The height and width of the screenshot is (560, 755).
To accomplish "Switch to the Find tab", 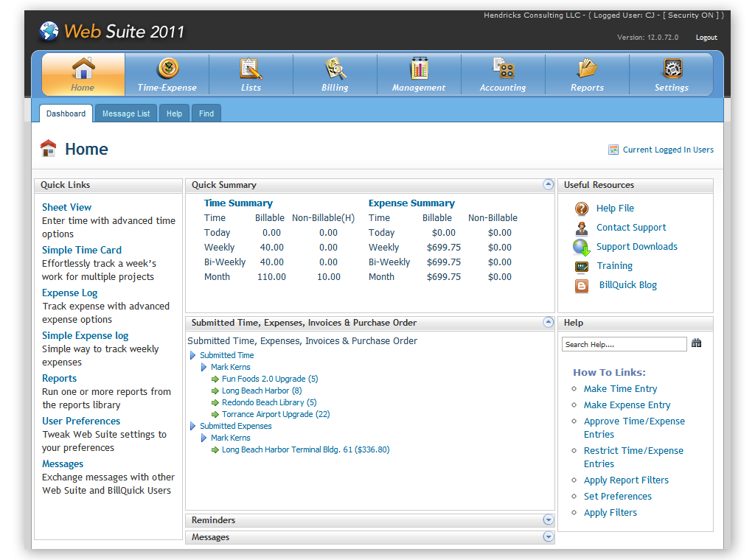I will pyautogui.click(x=206, y=113).
